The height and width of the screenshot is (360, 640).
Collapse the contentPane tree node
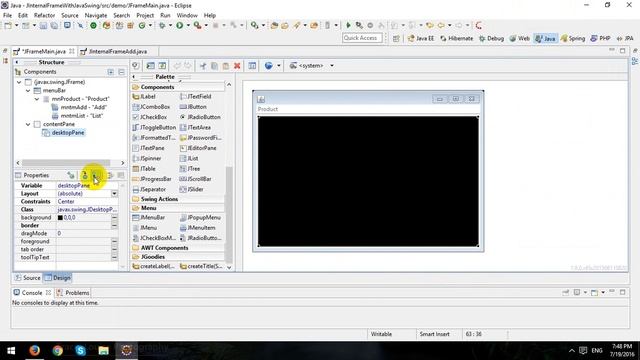[28, 124]
